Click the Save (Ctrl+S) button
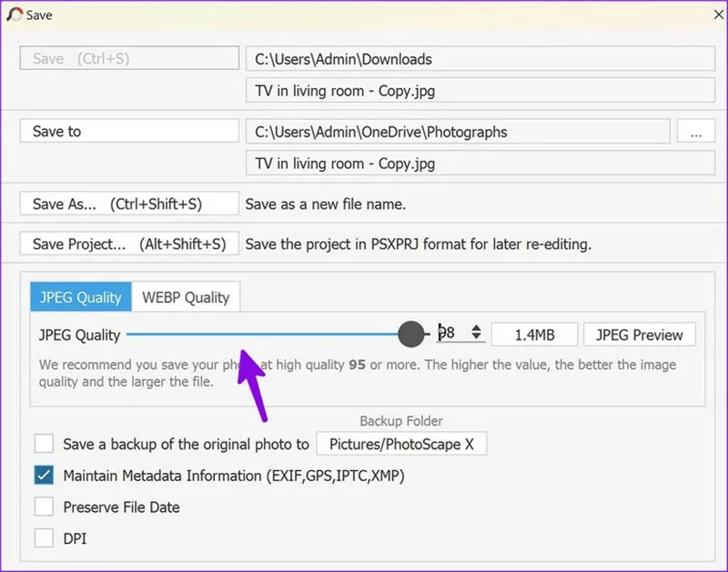 coord(129,58)
